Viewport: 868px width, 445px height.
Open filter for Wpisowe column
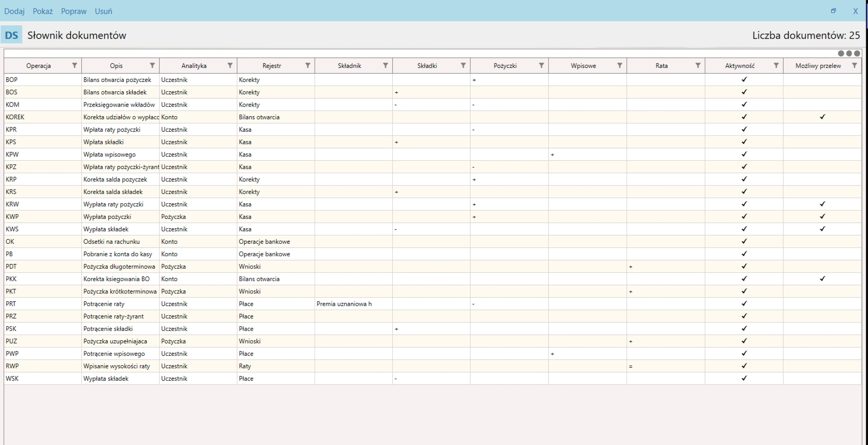coord(619,65)
